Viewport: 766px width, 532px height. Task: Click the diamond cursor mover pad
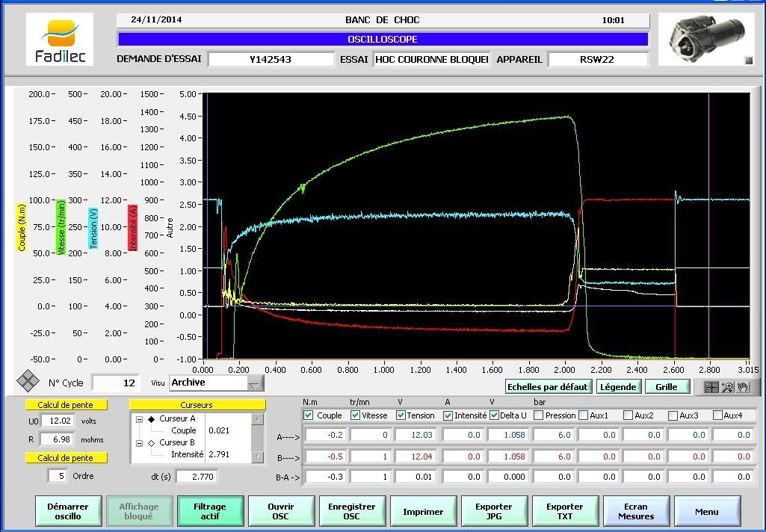(28, 381)
